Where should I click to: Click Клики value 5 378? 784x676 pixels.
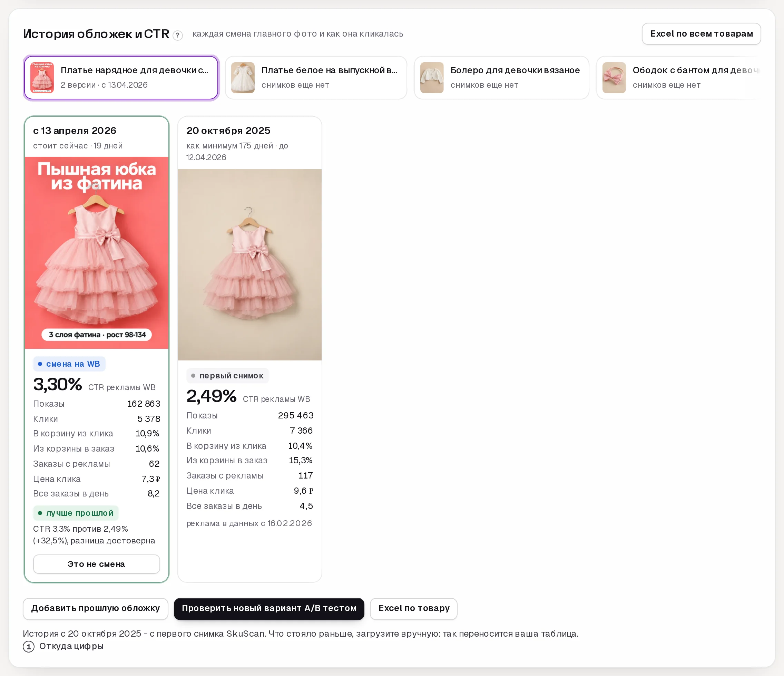coord(149,419)
